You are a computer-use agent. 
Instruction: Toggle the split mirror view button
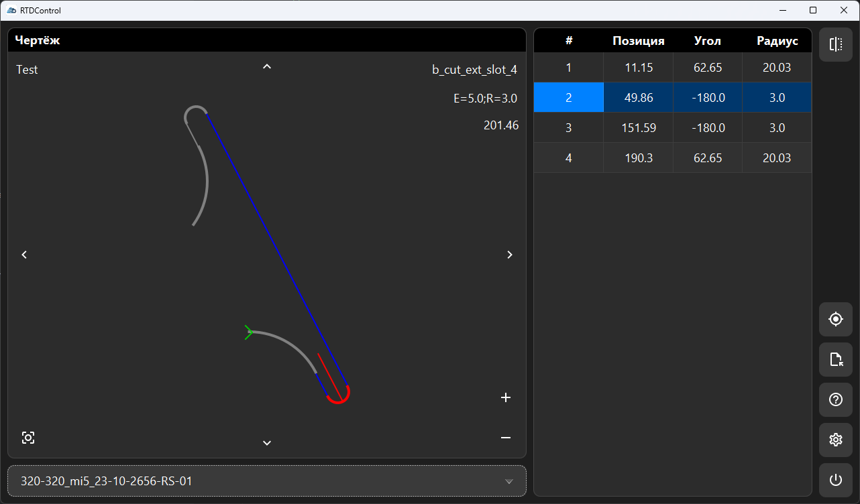click(x=835, y=45)
